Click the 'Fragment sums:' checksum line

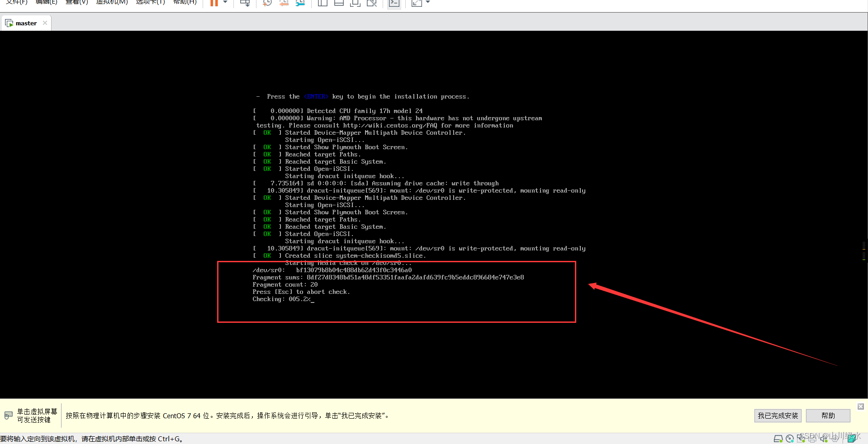coord(388,278)
